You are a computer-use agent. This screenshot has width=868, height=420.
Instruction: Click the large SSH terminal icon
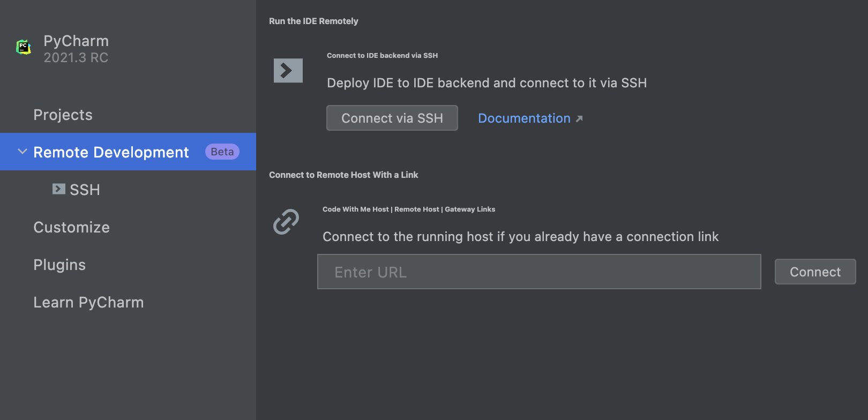pyautogui.click(x=288, y=71)
